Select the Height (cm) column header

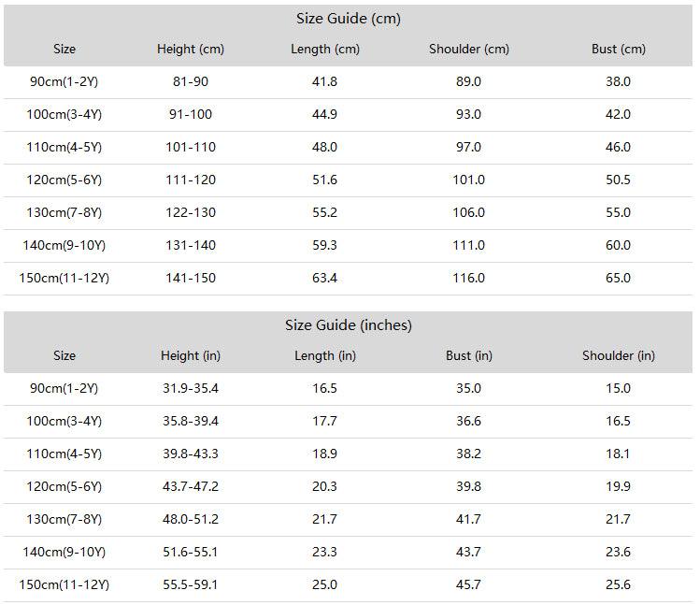191,50
